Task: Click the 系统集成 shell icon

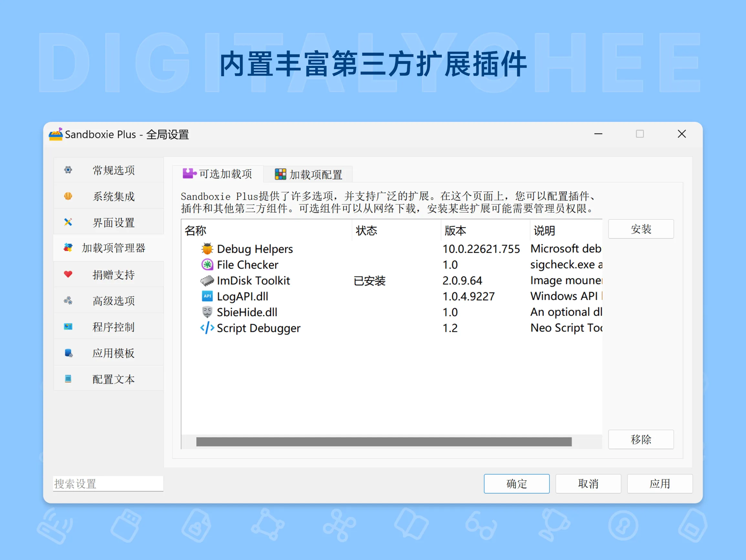Action: [x=68, y=196]
